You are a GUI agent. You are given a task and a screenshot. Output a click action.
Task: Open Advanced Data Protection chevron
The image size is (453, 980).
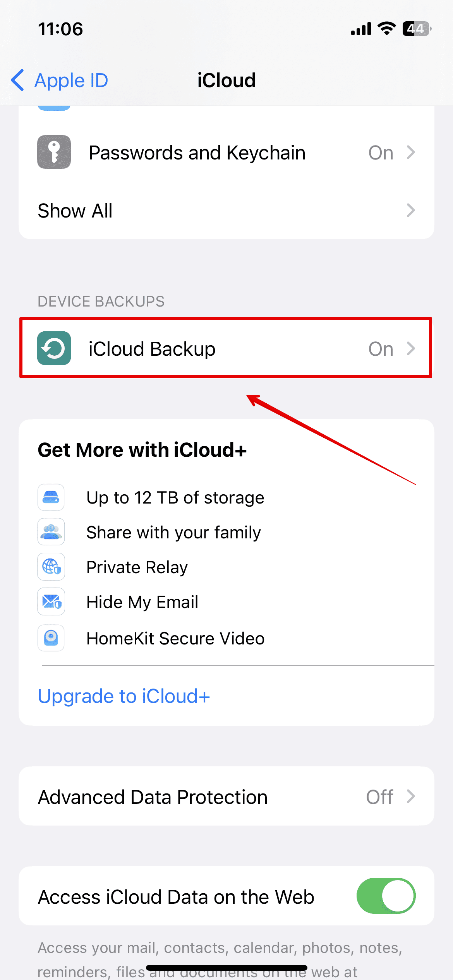tap(411, 797)
